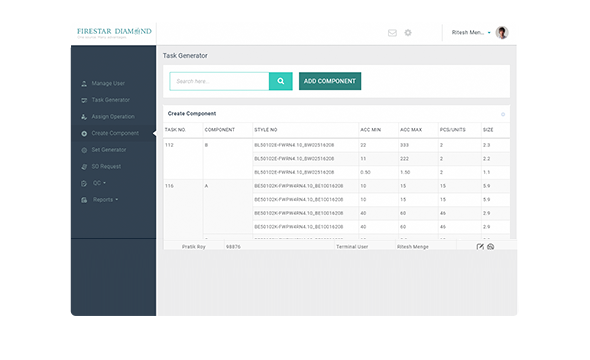This screenshot has height=360, width=590.
Task: Click the magnifier search button
Action: point(281,81)
